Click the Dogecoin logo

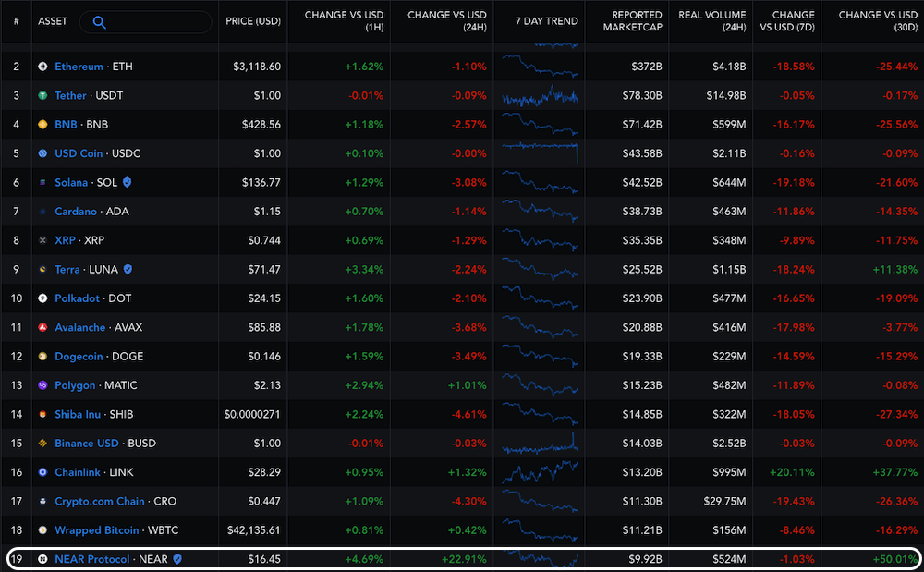click(x=43, y=357)
